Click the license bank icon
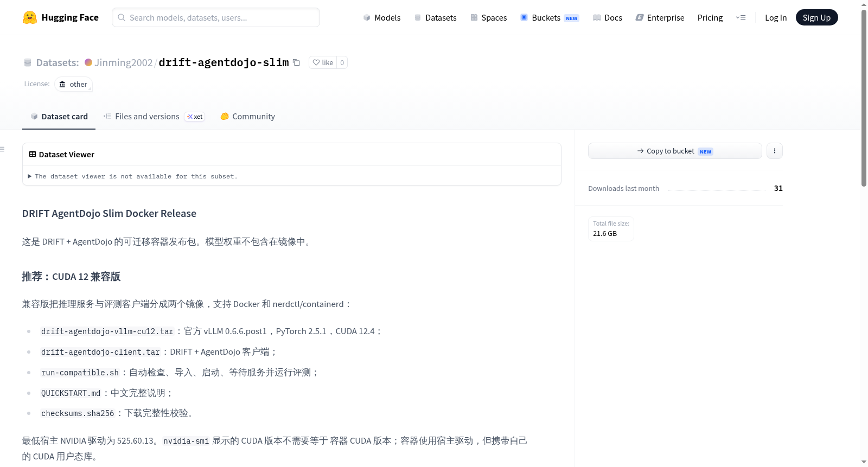 62,84
